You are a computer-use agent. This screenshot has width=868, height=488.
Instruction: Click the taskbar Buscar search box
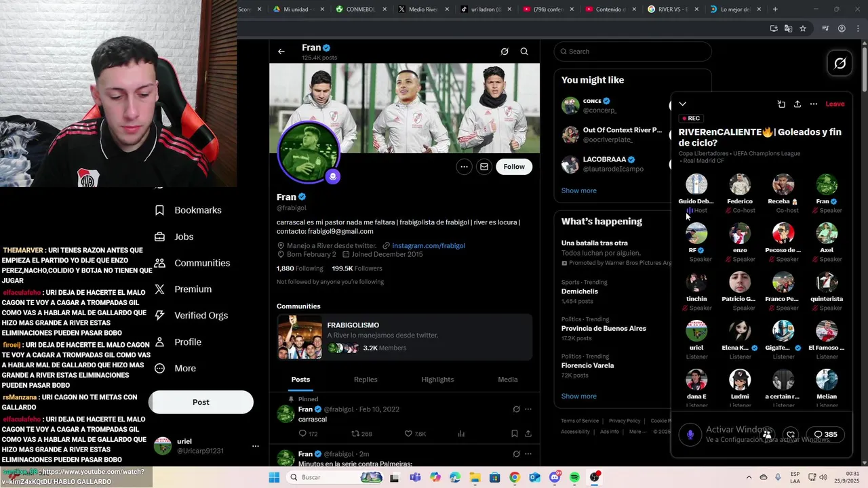coord(334,477)
